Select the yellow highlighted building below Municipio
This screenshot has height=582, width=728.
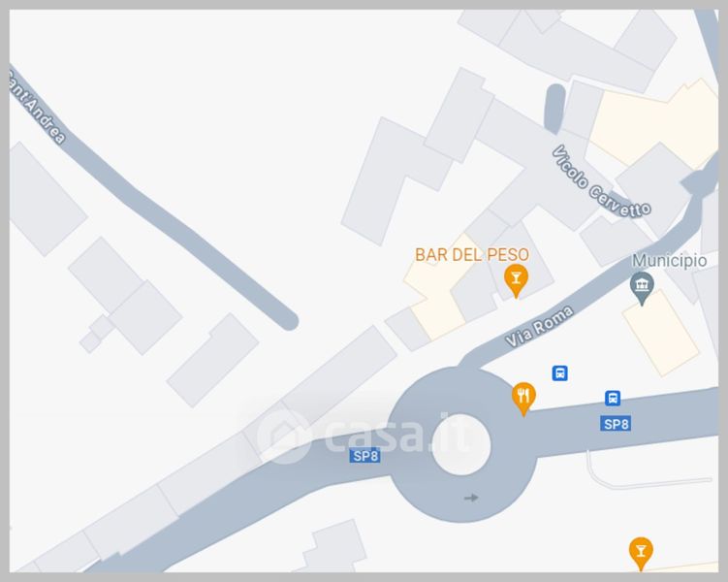click(660, 333)
